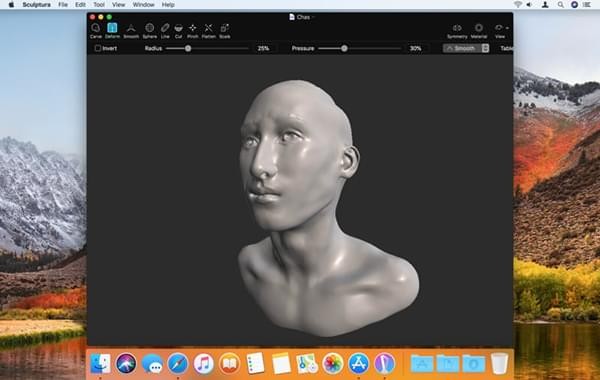Click the Pressure 30% value field
Screen dimensions: 600x380
(416, 48)
